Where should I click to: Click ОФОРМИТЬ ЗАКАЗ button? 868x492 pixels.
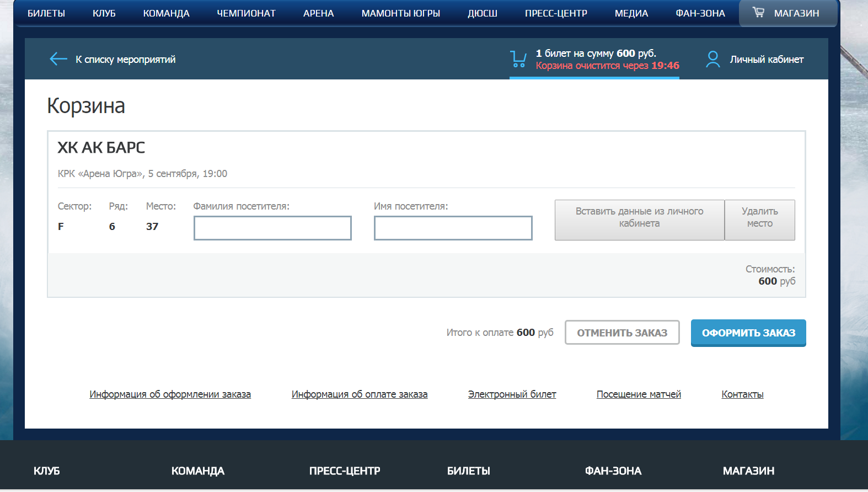(x=748, y=333)
